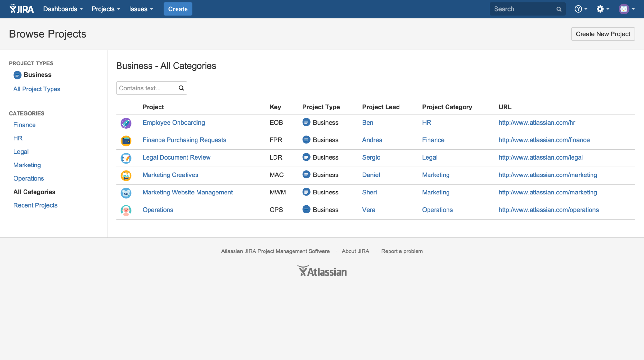This screenshot has width=644, height=360.
Task: Select Recent Projects category
Action: click(35, 205)
